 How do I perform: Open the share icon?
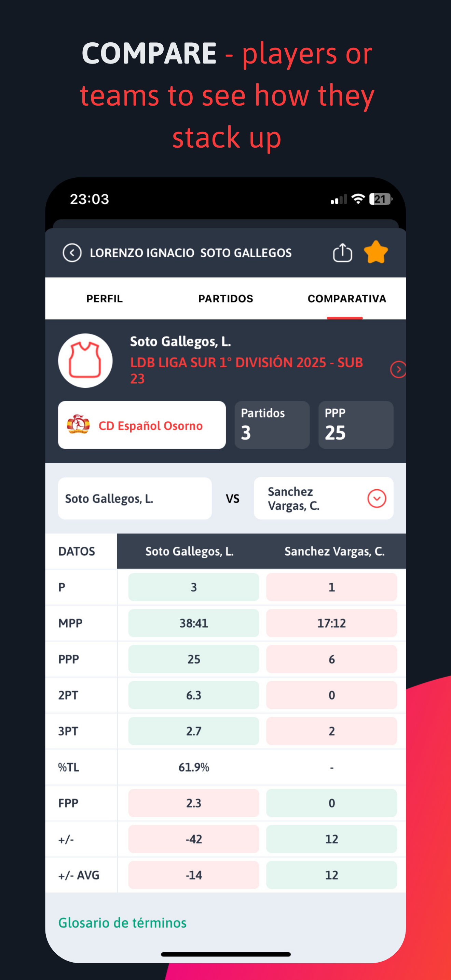(x=342, y=252)
